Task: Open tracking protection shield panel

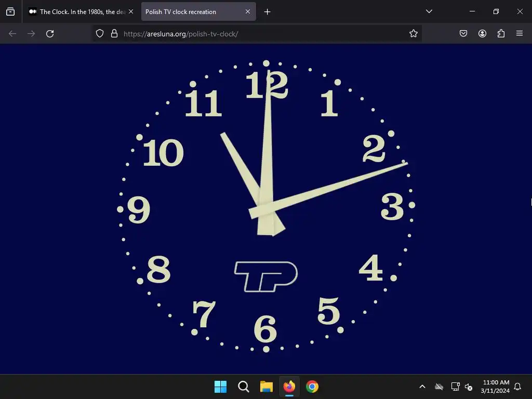Action: [100, 34]
